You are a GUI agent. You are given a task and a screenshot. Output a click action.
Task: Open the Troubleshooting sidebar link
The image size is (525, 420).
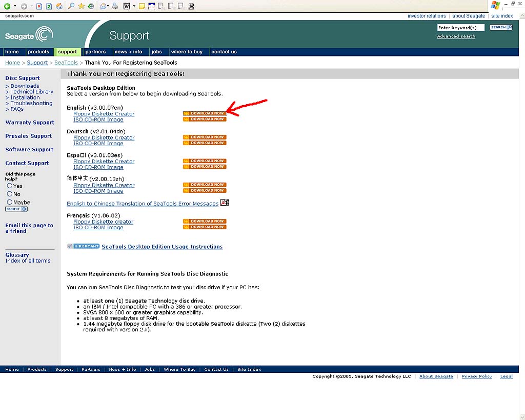31,103
